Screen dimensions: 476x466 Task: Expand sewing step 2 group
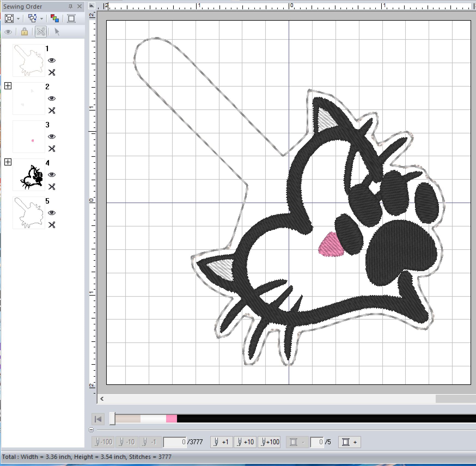pos(8,86)
